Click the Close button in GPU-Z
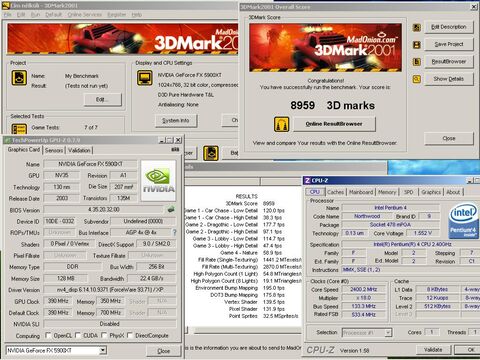480x360 pixels. pyautogui.click(x=163, y=351)
